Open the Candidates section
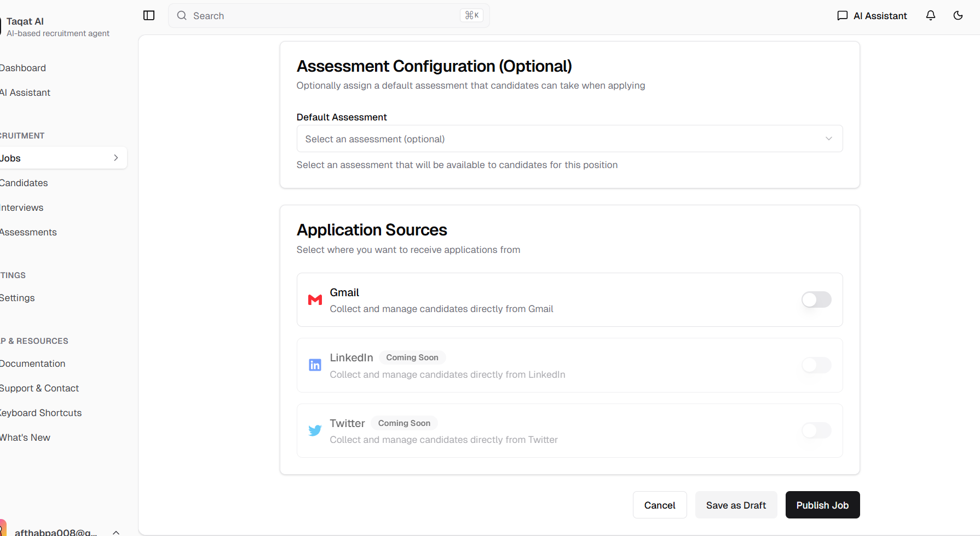The image size is (980, 536). click(x=24, y=182)
